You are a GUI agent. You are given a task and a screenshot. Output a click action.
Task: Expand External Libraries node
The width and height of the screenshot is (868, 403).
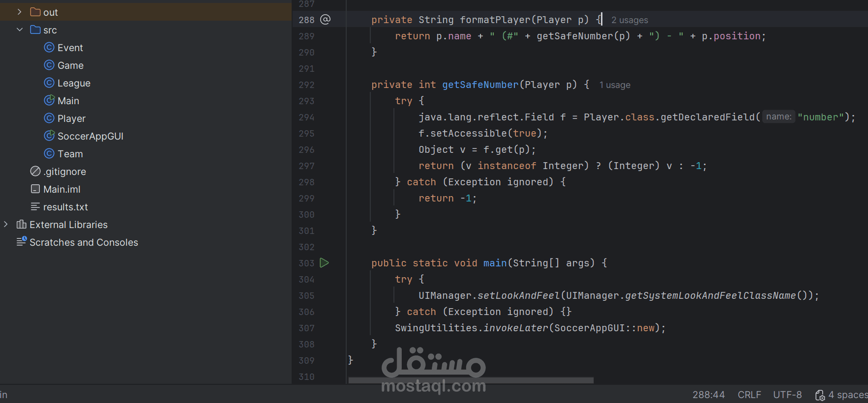coord(6,224)
